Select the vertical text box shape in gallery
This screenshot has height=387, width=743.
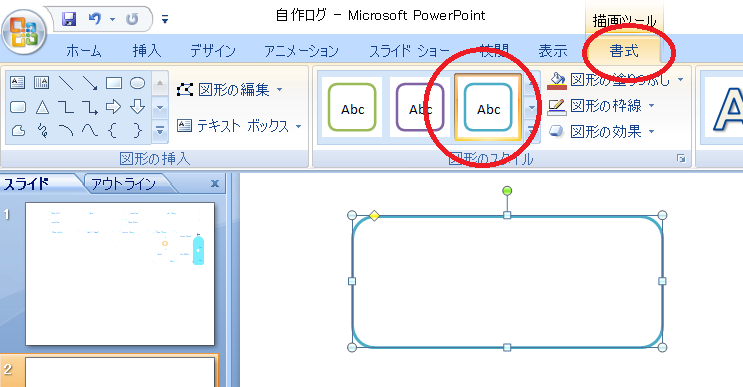(42, 83)
